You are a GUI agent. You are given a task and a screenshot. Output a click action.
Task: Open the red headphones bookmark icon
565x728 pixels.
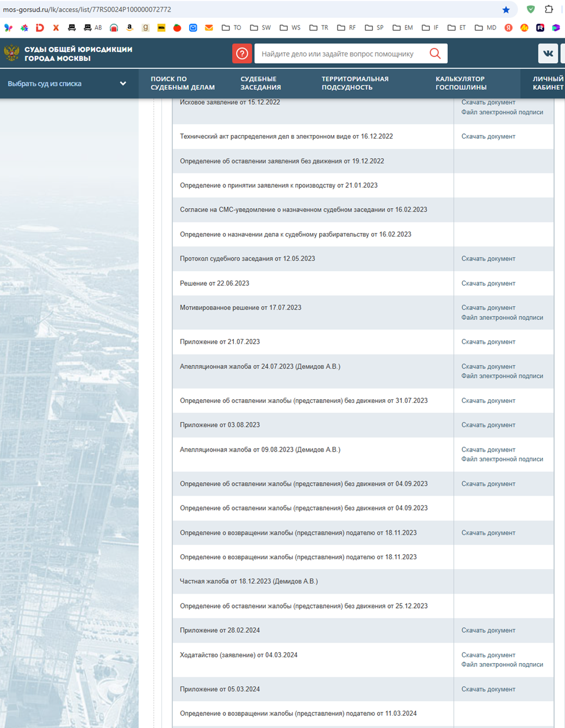tap(114, 27)
